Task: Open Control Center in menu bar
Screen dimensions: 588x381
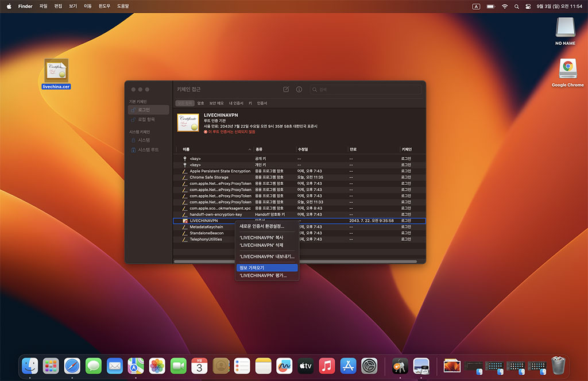Action: tap(528, 6)
